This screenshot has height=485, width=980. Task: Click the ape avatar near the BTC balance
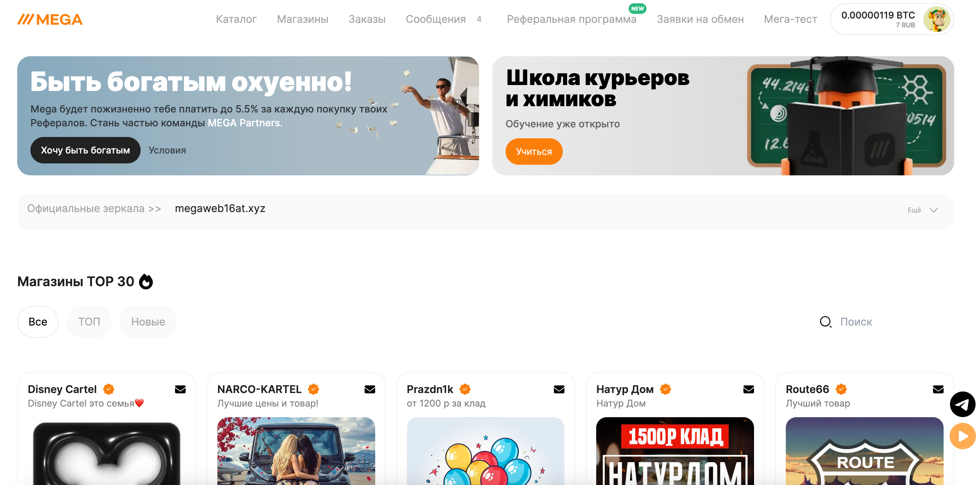point(938,20)
